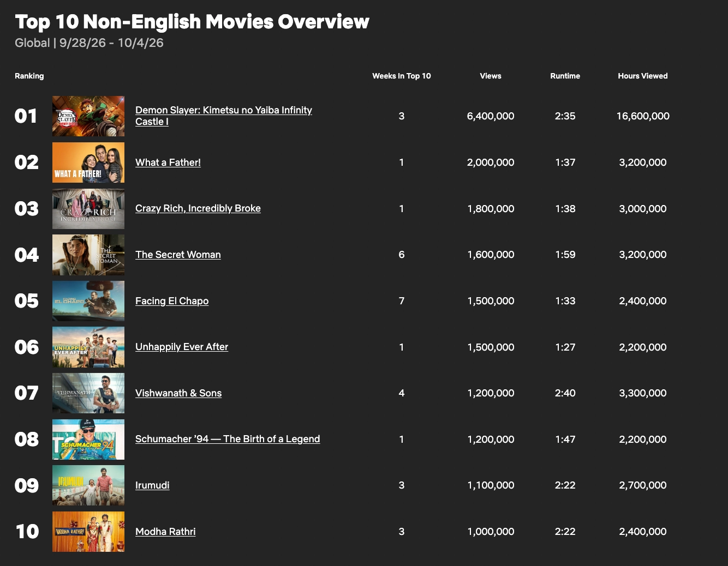Click the 1,100,000 views for Irumudi
The width and height of the screenshot is (728, 566).
click(491, 485)
